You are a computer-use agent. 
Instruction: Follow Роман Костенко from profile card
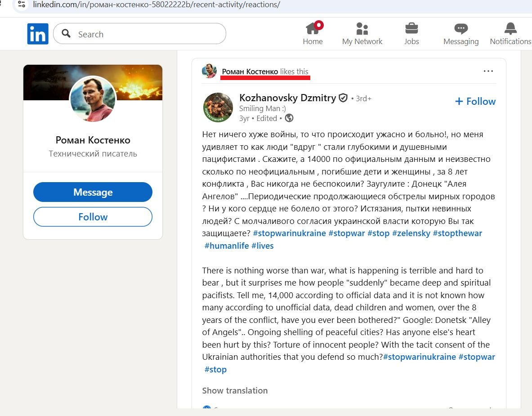click(93, 217)
